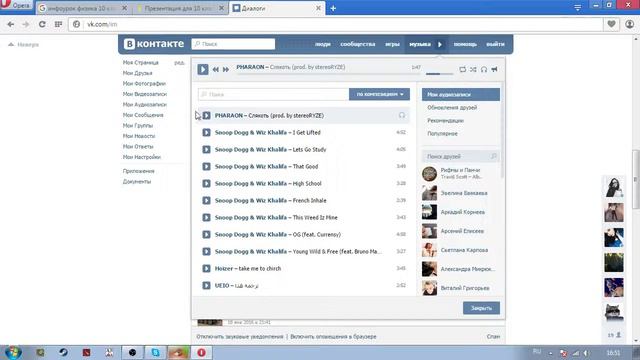Open Skype from the taskbar
Viewport: 640px width, 360px height.
tap(156, 353)
